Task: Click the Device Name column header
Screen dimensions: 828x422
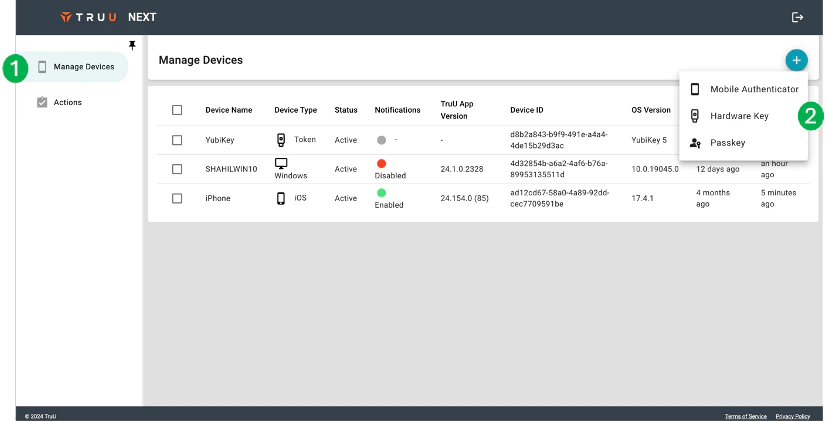Action: pos(229,110)
